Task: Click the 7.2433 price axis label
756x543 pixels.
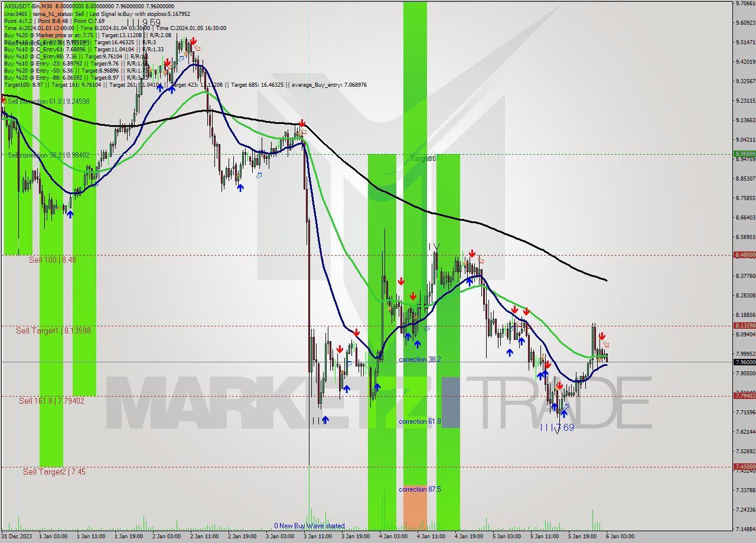Action: 745,510
